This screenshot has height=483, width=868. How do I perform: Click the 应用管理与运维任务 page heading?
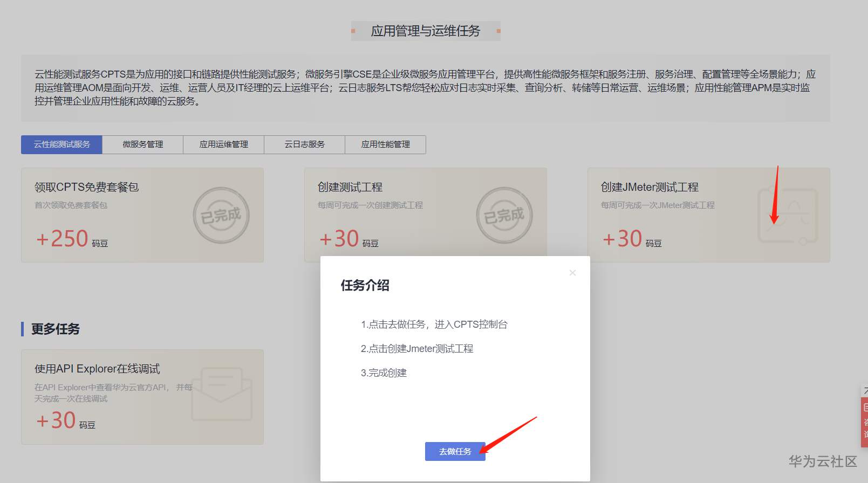pos(426,31)
